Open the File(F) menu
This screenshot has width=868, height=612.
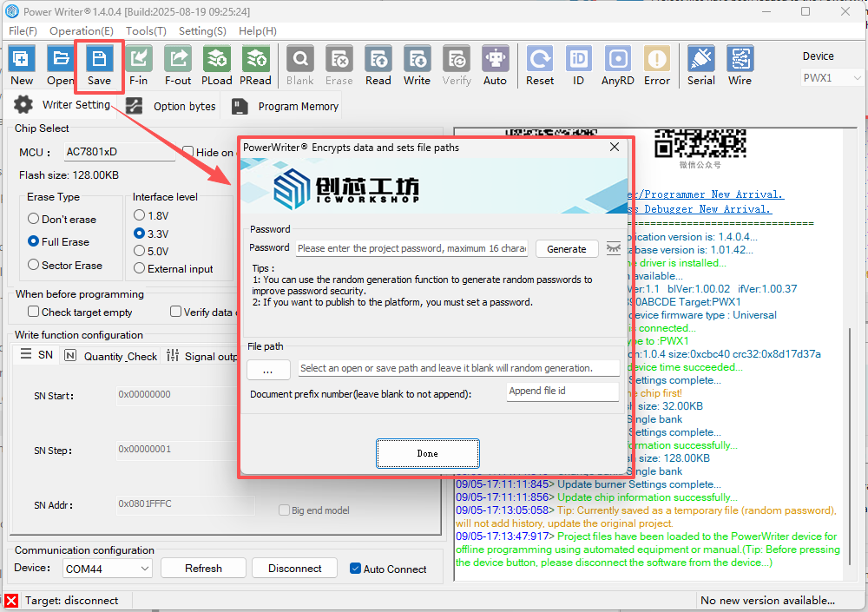pos(23,31)
